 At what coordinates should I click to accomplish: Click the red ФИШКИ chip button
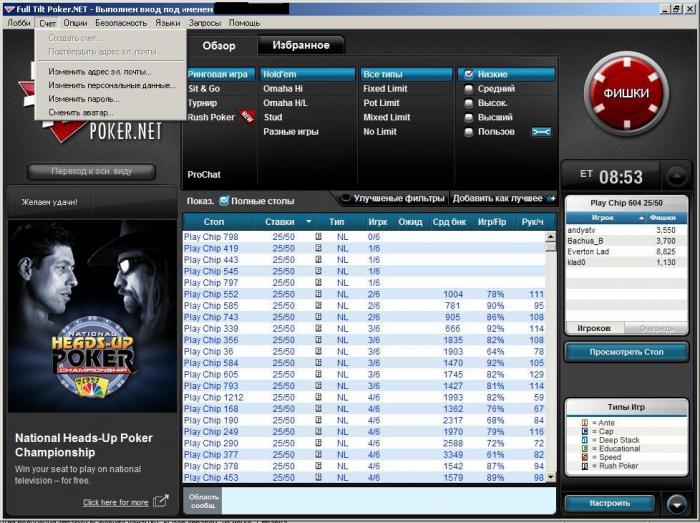(626, 93)
